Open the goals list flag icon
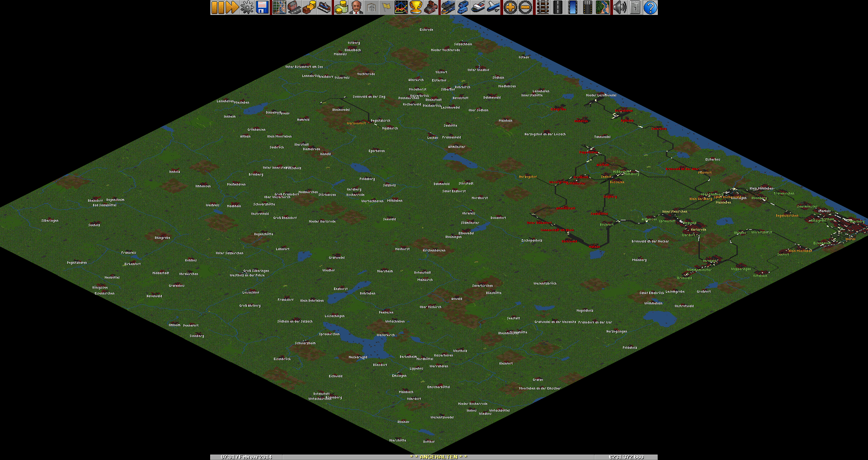Screen dimensions: 868x460 click(386, 7)
